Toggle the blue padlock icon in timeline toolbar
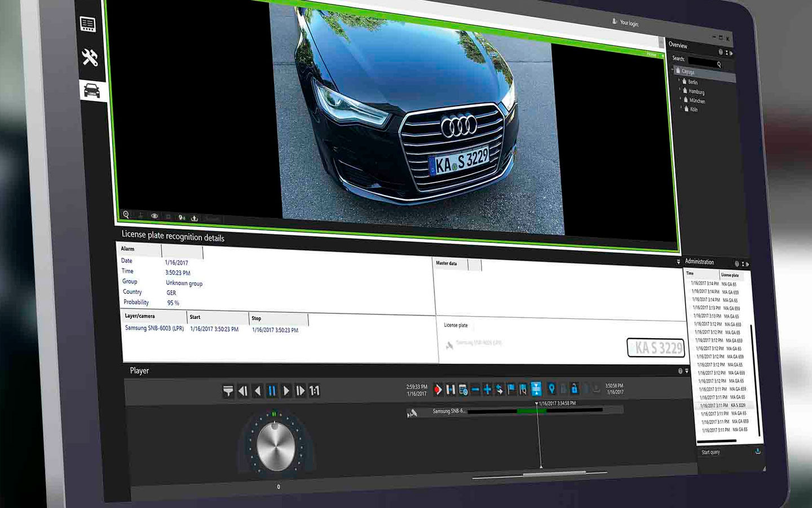The height and width of the screenshot is (508, 812). [x=574, y=388]
